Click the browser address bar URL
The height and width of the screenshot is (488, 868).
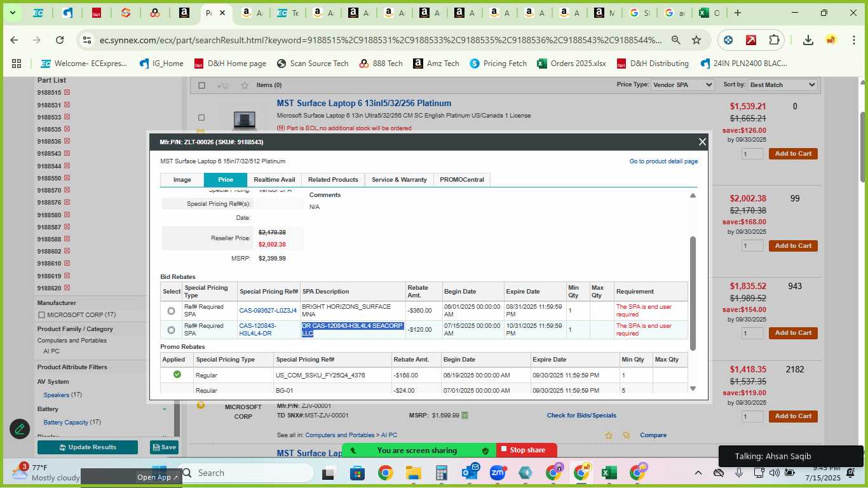pos(380,40)
